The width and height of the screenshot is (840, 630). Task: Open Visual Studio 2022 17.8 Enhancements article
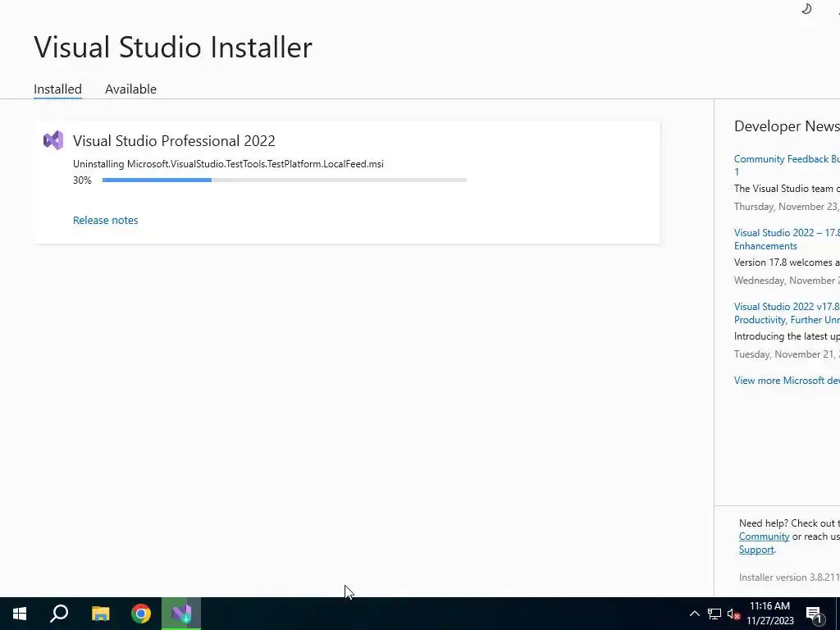787,239
